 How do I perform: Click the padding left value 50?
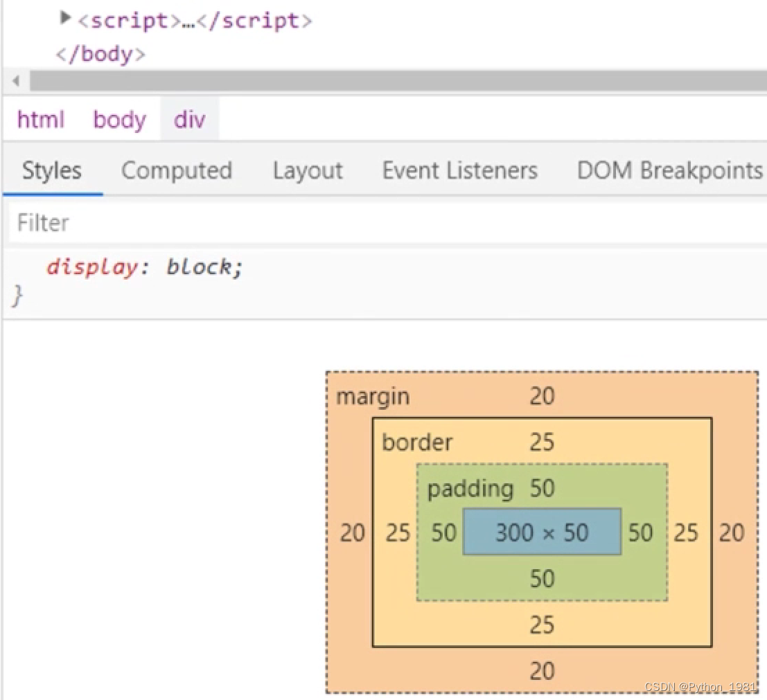(443, 532)
